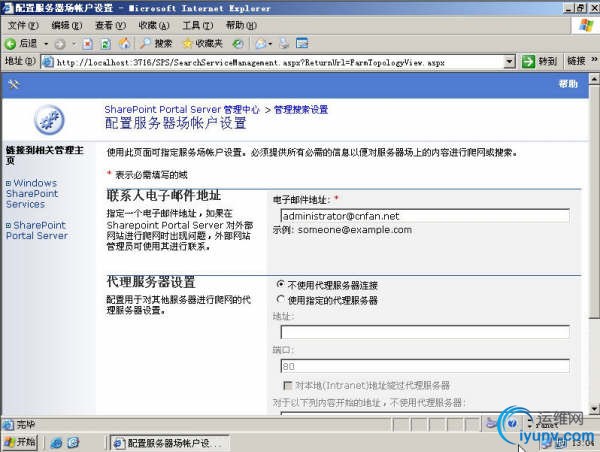The image size is (600, 452).
Task: Click the page scrollbar up arrow
Action: click(594, 79)
